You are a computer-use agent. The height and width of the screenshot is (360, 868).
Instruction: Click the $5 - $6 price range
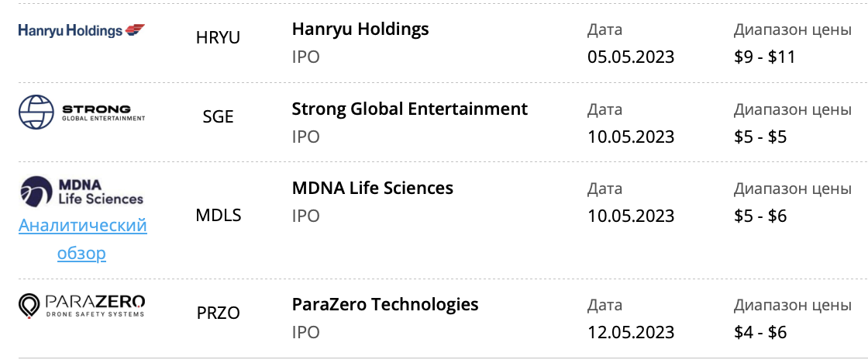point(760,216)
